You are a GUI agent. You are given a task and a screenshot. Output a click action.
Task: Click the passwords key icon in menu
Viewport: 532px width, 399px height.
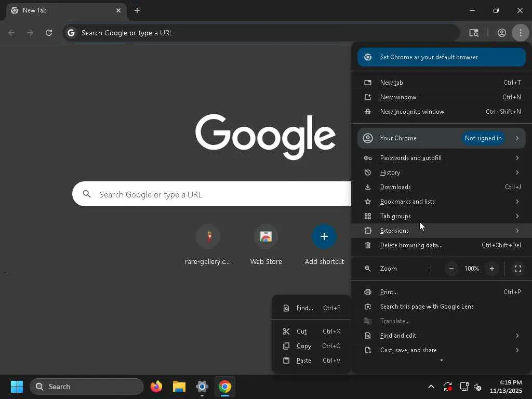(368, 158)
